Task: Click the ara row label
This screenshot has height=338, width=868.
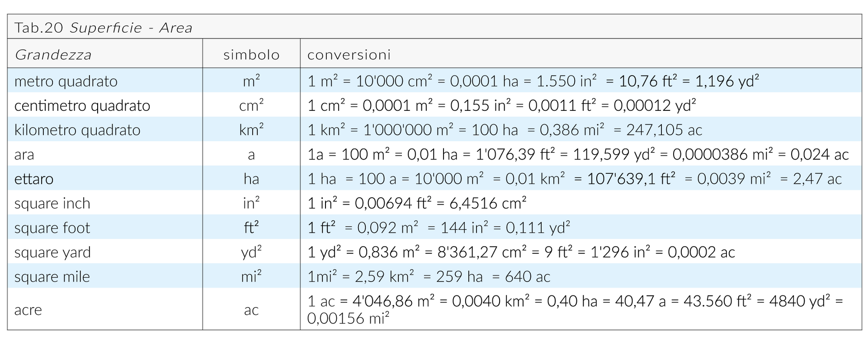Action: point(24,155)
